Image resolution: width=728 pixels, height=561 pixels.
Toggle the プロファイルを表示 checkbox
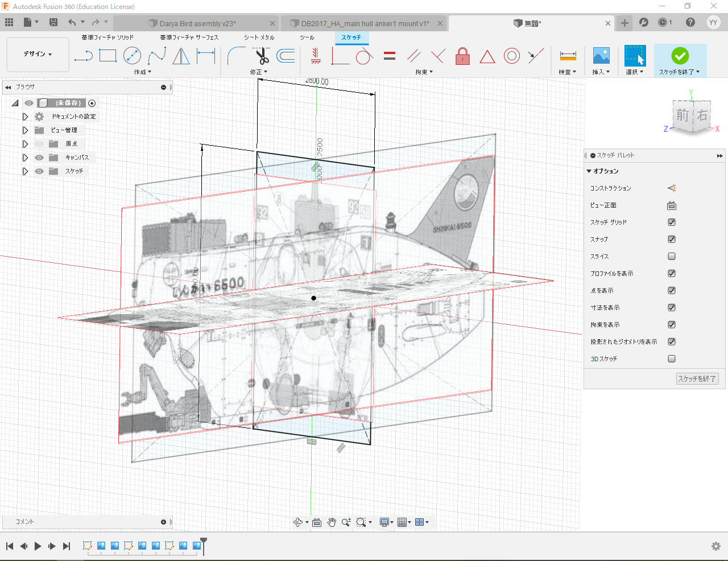(672, 274)
